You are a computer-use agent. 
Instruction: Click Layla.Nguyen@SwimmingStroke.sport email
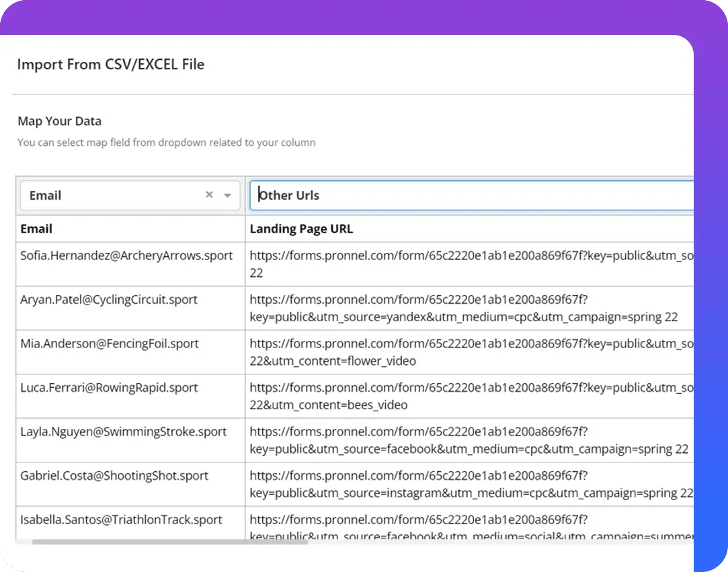coord(124,432)
